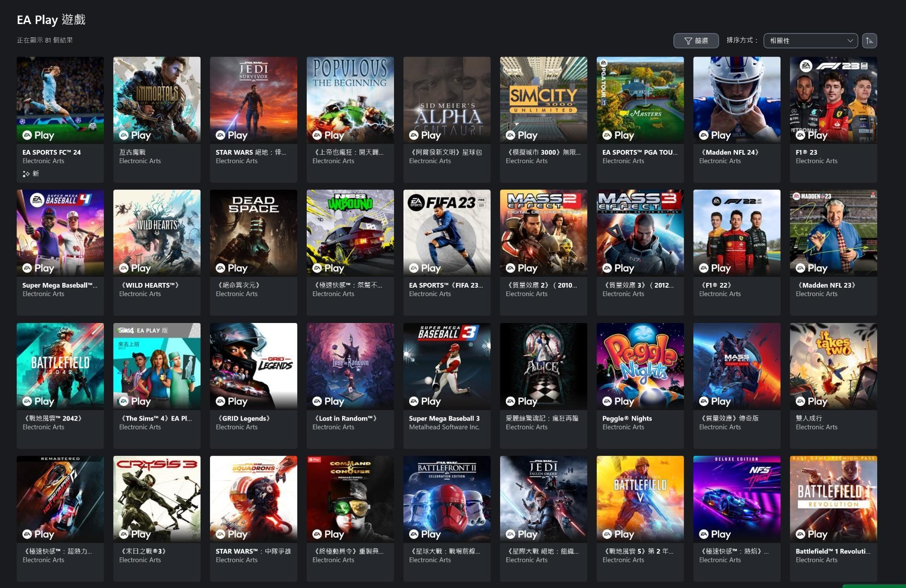Click the It Takes Two game thumbnail
This screenshot has height=588, width=906.
(833, 365)
